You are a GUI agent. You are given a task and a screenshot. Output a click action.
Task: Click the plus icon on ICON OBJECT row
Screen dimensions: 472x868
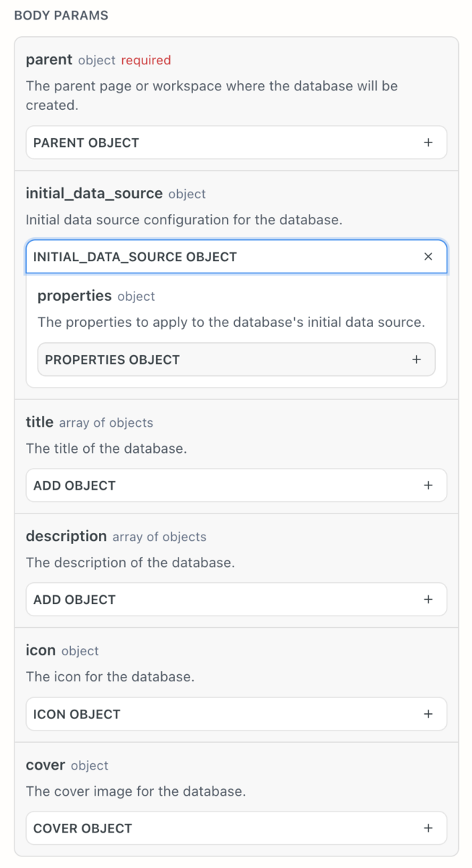click(x=428, y=714)
